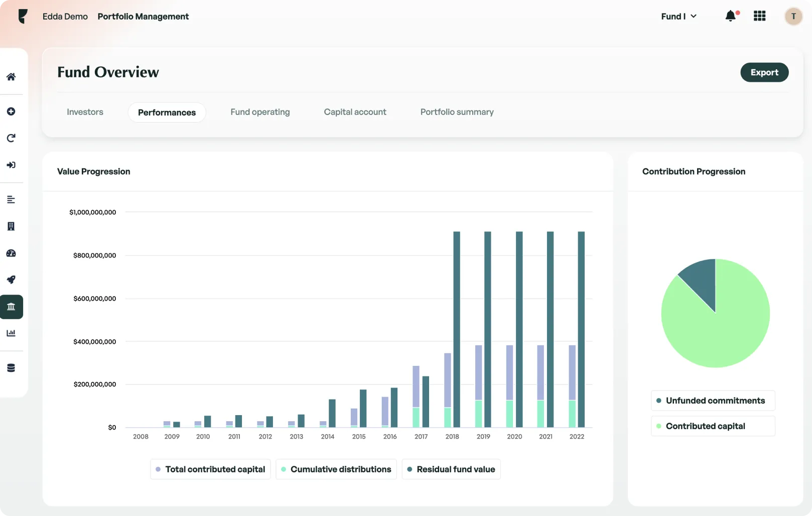
Task: Toggle the Residual fund value legend item
Action: [451, 469]
